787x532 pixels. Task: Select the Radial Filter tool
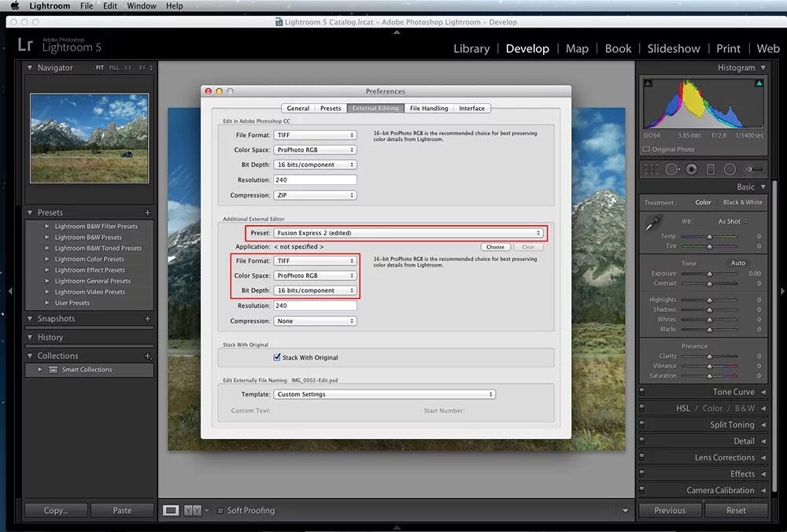(730, 168)
